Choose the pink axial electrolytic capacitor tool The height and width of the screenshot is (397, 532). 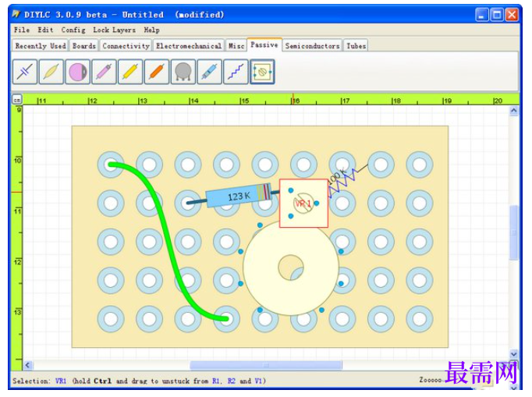click(105, 72)
